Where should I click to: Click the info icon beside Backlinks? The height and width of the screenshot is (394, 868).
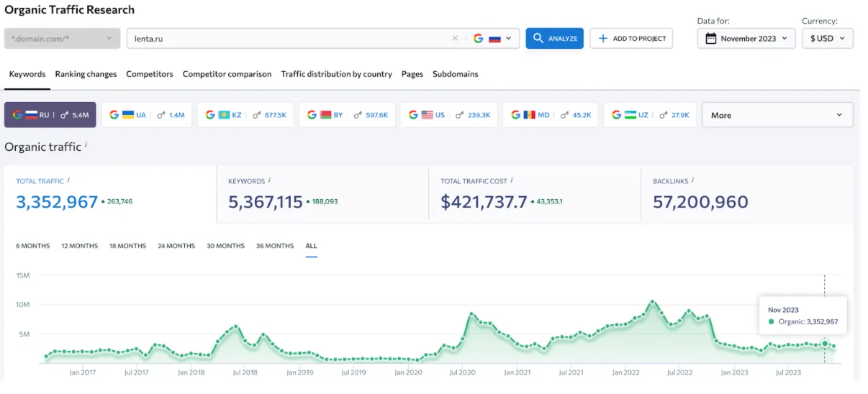point(692,181)
